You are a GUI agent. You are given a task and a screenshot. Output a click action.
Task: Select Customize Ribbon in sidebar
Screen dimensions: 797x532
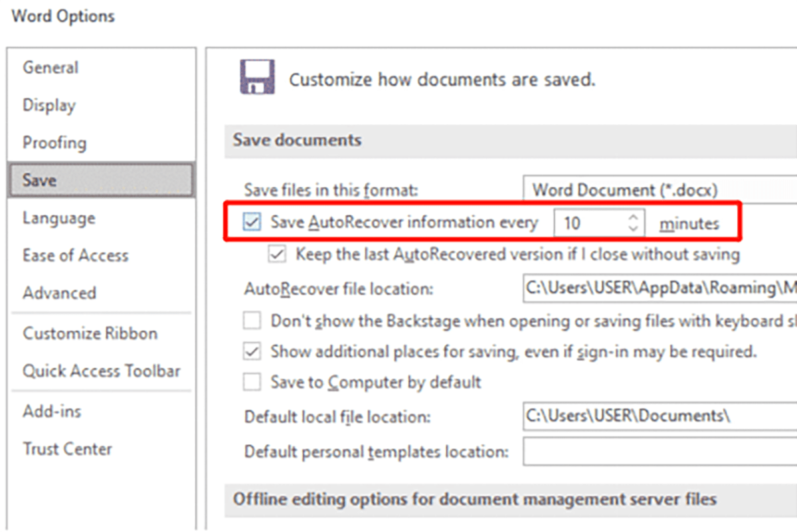(x=90, y=333)
